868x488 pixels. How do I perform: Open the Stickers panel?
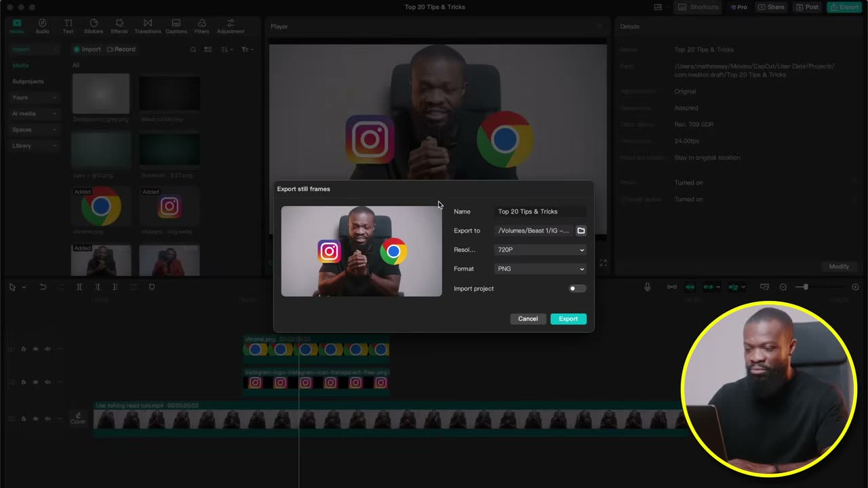click(x=94, y=26)
